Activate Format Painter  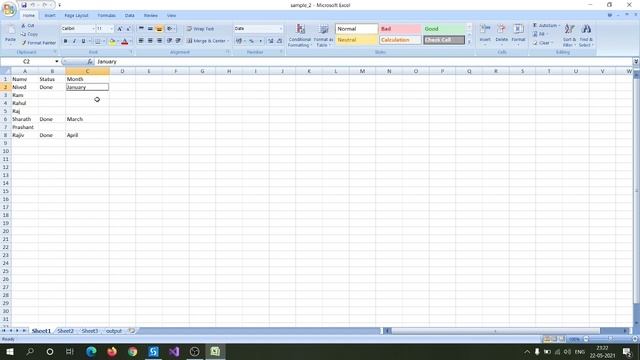(39, 42)
